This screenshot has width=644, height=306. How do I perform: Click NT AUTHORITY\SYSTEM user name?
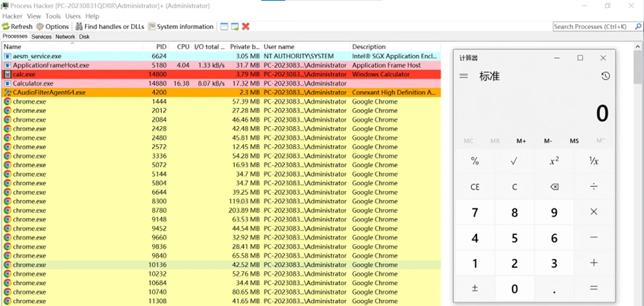click(299, 56)
